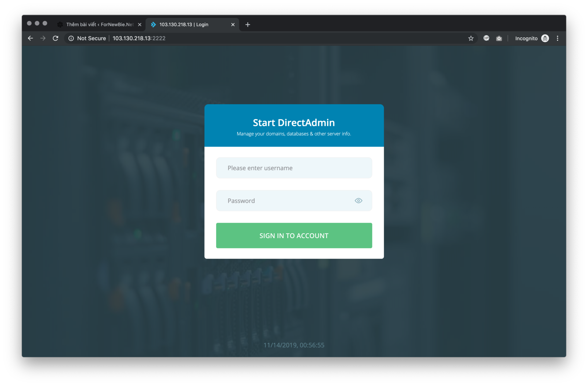Open a new browser tab
The height and width of the screenshot is (386, 588).
(x=248, y=25)
